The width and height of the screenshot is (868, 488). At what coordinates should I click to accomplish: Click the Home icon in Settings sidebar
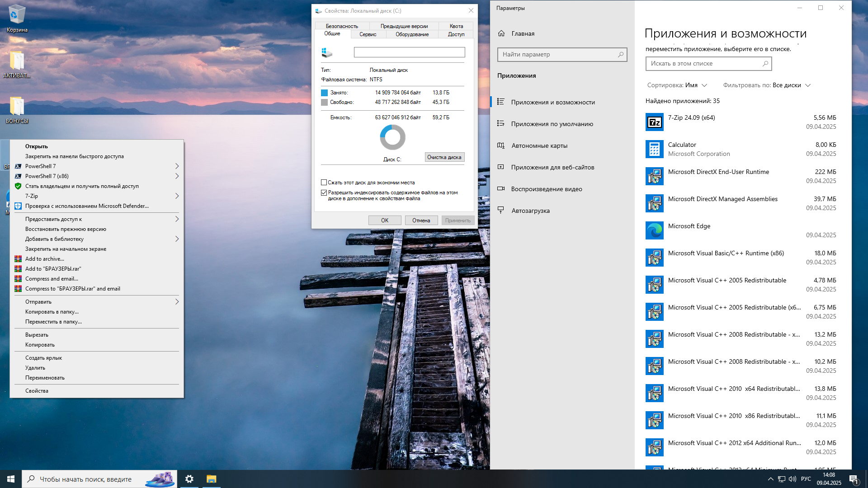tap(501, 33)
